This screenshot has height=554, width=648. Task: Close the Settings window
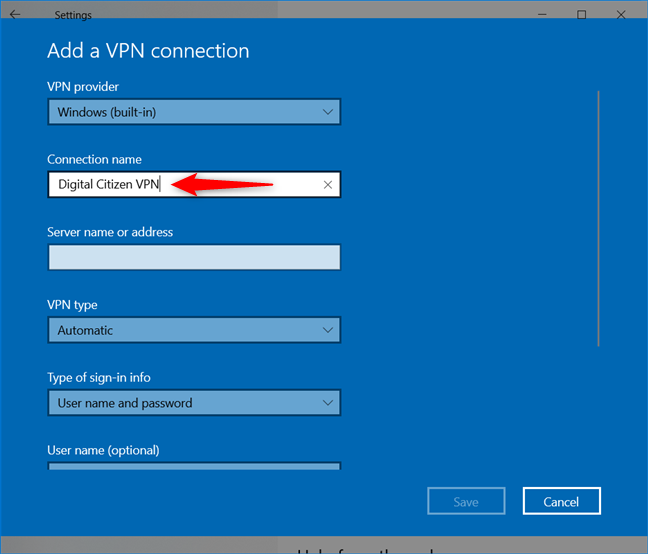pos(621,14)
